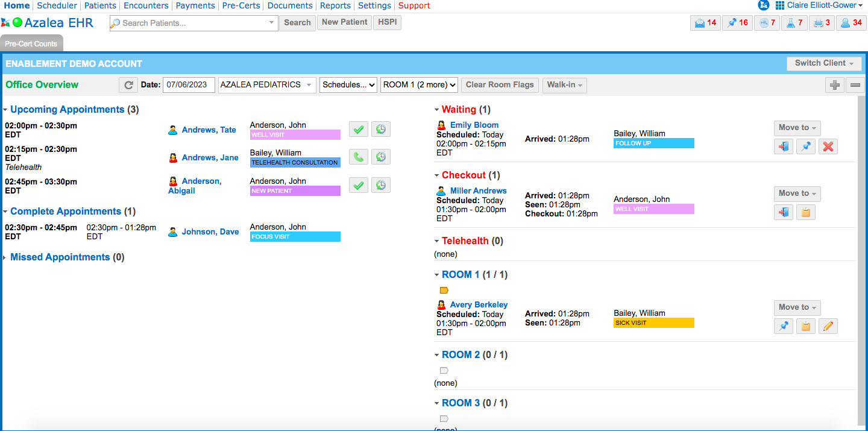Open the Schedules... dropdown
Viewport: 868px width, 431px height.
tap(348, 85)
